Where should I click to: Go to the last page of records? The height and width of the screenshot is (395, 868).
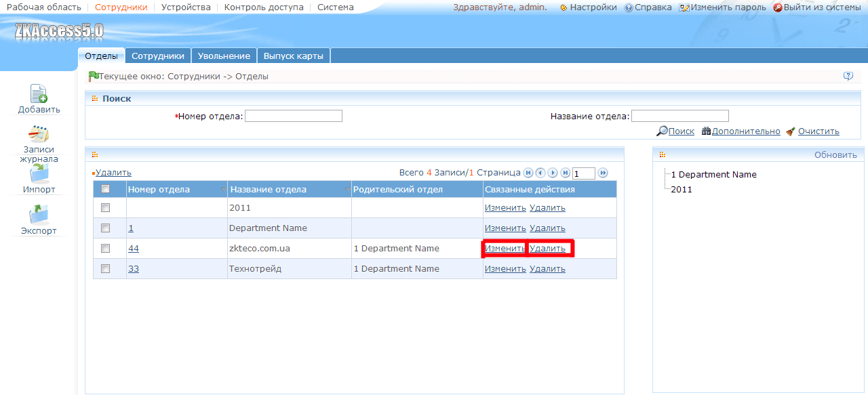pos(565,173)
